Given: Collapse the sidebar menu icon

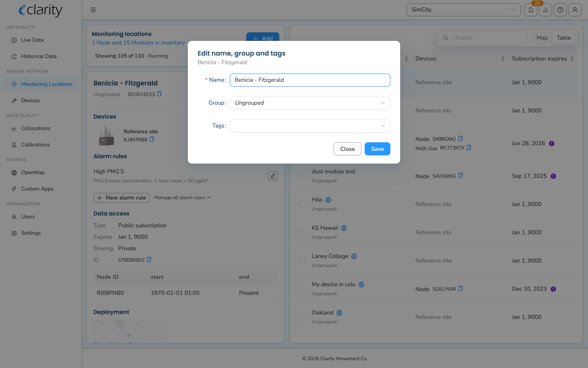Looking at the screenshot, I should 93,10.
